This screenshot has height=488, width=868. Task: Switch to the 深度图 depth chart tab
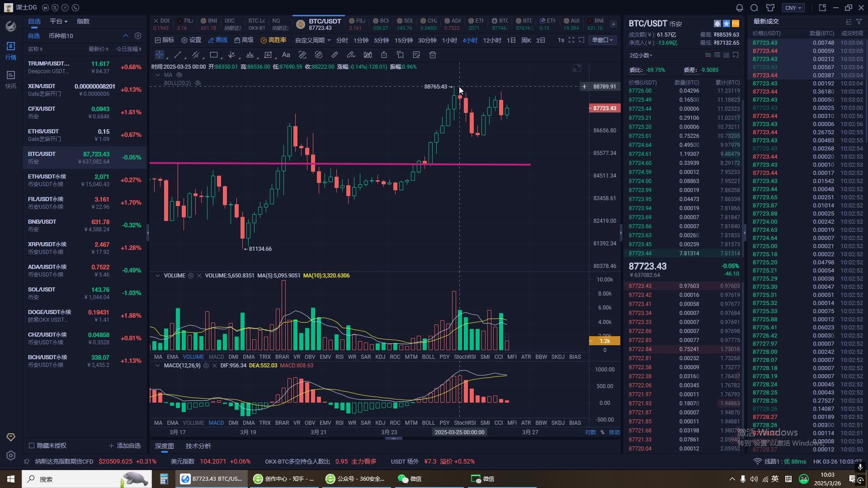(164, 446)
